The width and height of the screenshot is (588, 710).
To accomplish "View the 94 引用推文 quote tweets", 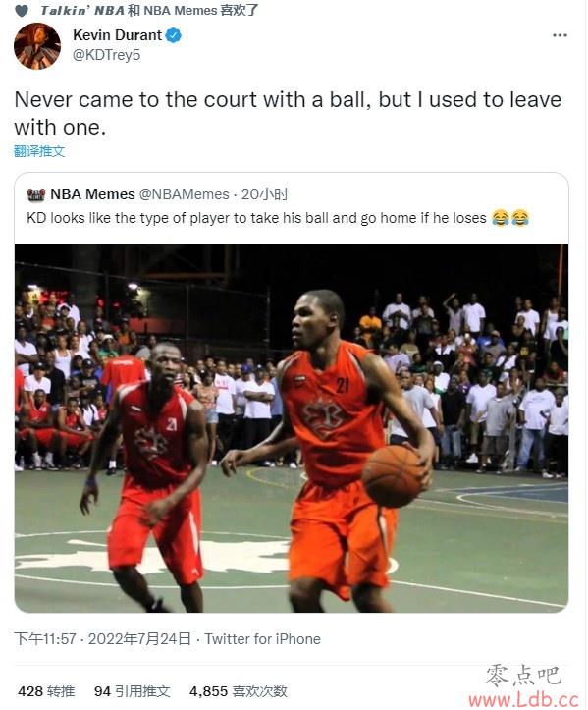I will 133,691.
